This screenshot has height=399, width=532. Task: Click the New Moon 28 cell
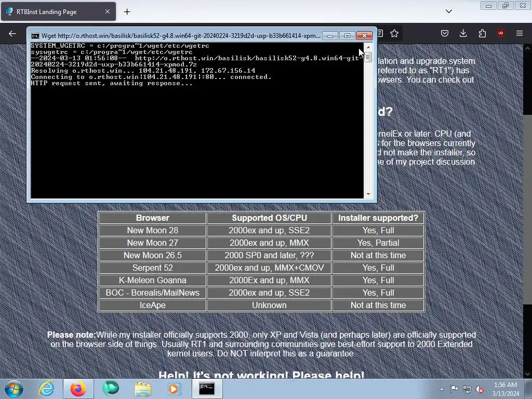[x=152, y=230]
